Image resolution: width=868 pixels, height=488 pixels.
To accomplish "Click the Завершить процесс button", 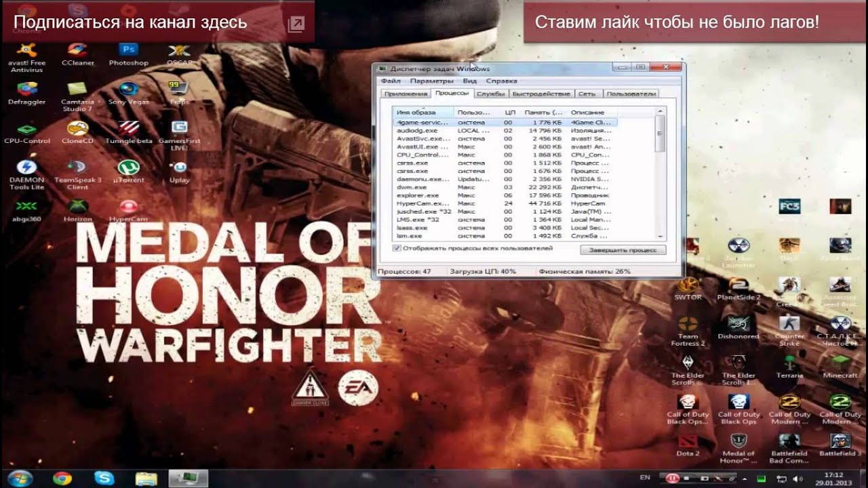I will (623, 249).
